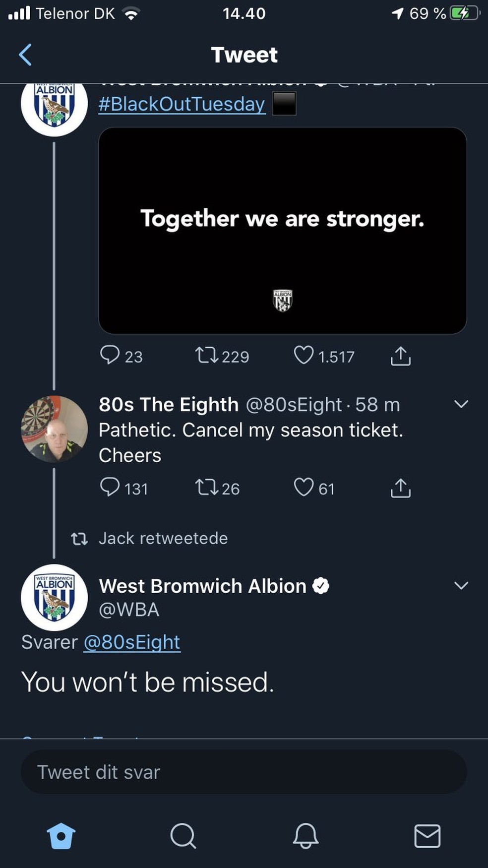Open the Notifications bell tab

305,836
